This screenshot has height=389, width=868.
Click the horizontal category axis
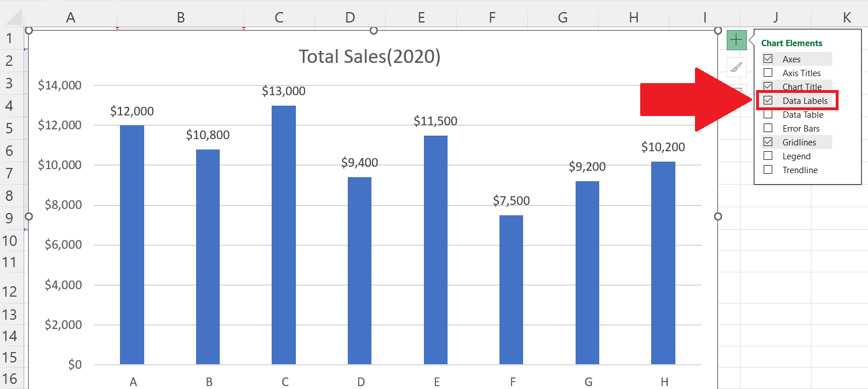click(x=398, y=381)
